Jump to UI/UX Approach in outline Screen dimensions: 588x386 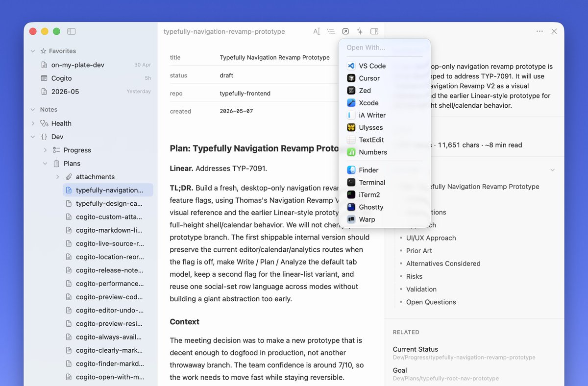431,238
